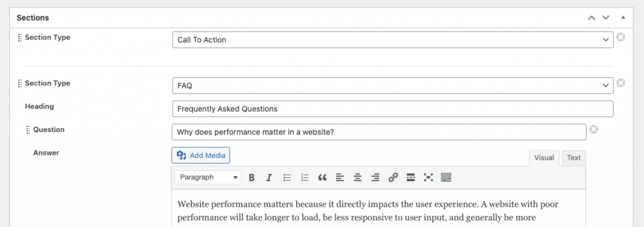Grab the Question row drag handle
Image resolution: width=644 pixels, height=227 pixels.
click(x=28, y=130)
